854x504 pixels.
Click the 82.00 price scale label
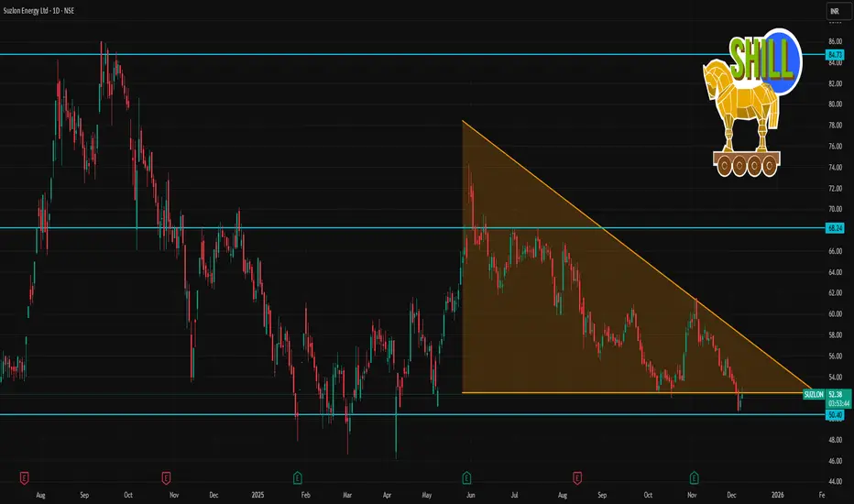pyautogui.click(x=835, y=83)
